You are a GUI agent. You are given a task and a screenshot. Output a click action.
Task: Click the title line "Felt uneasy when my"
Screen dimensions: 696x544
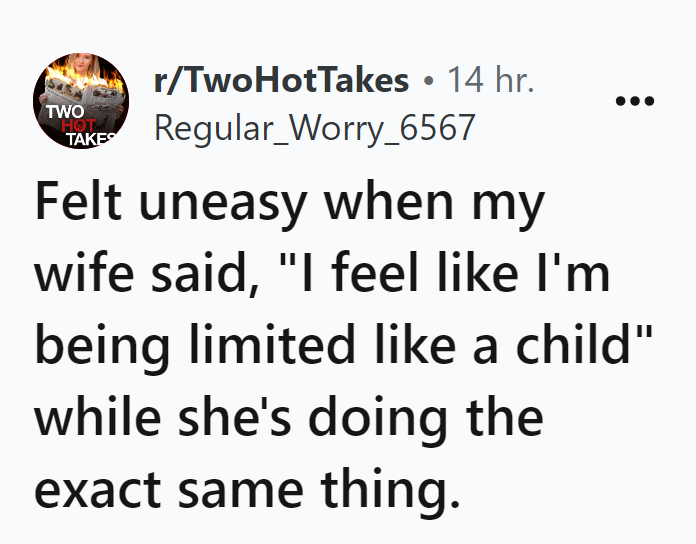point(290,203)
